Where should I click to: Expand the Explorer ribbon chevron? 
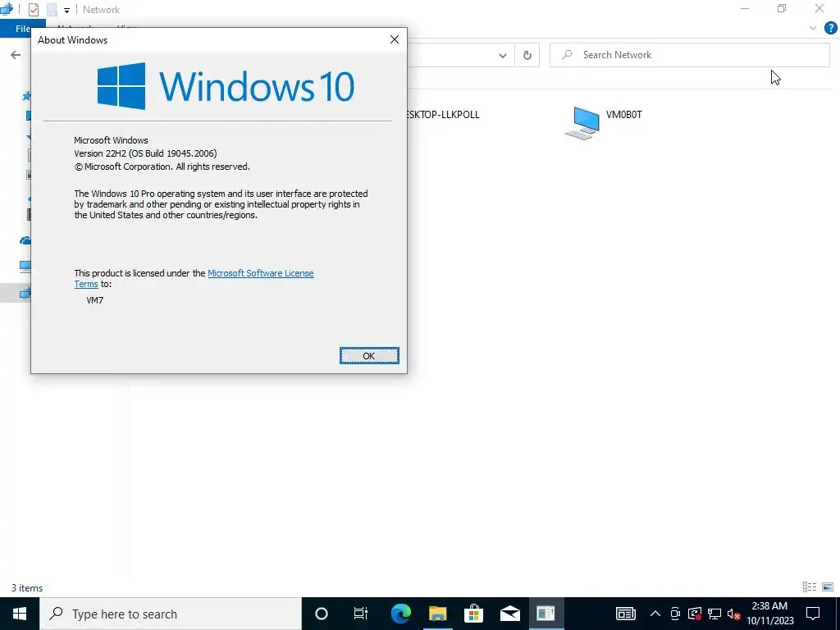[x=813, y=29]
